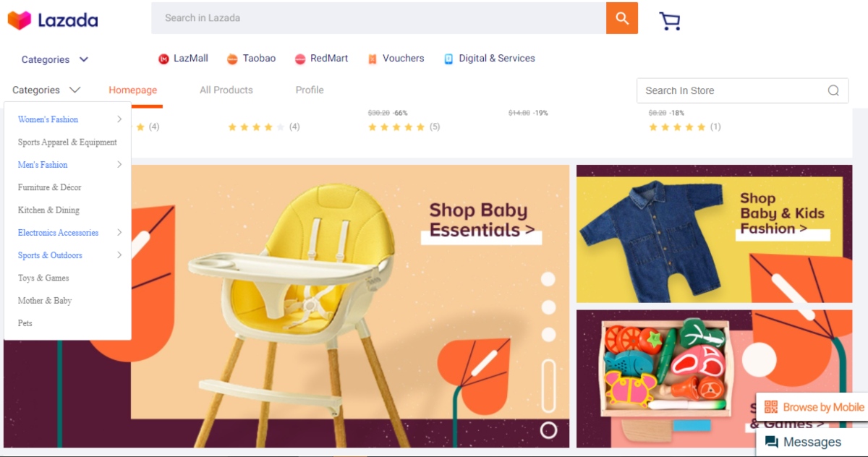Click the Digital & Services icon
Viewport: 868px width, 457px height.
click(448, 59)
